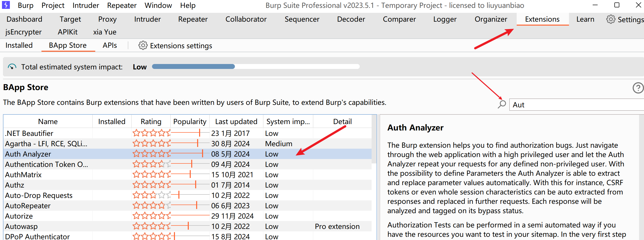
Task: Click the total system impact progress bar
Action: click(x=255, y=67)
